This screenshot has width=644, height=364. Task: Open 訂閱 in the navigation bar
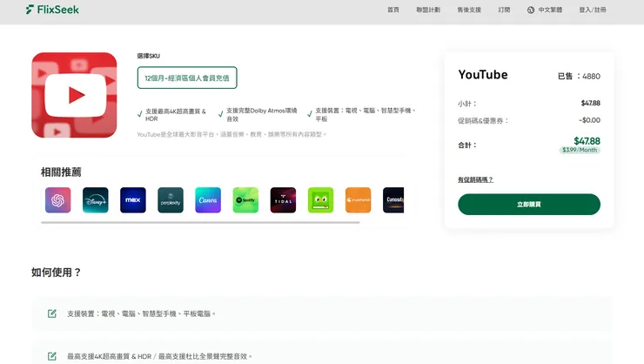click(x=504, y=10)
